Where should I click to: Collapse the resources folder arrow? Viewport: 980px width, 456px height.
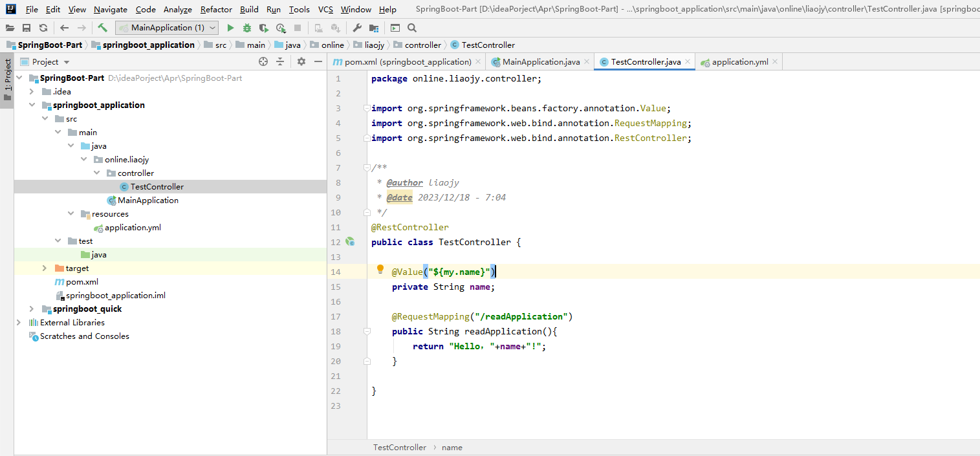[71, 213]
